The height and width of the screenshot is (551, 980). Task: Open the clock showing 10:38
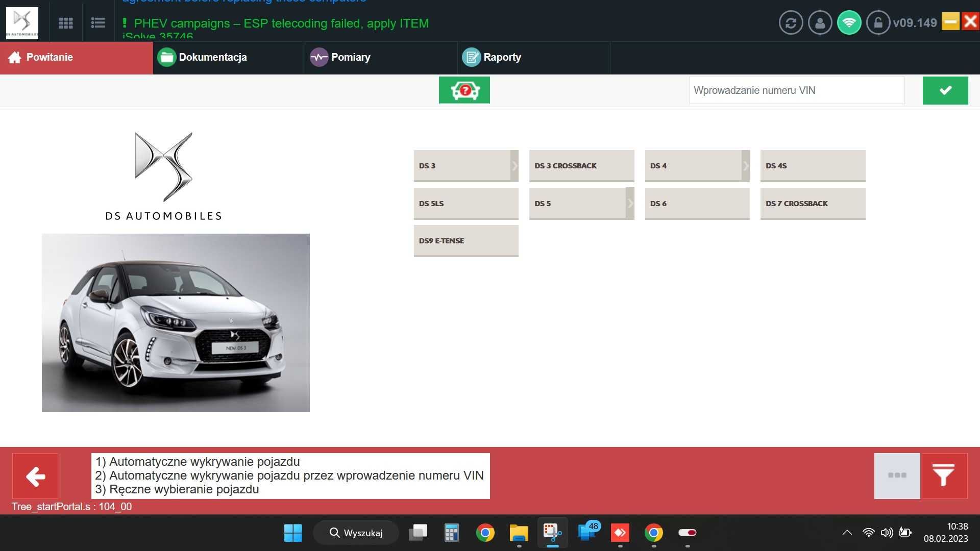tap(946, 533)
